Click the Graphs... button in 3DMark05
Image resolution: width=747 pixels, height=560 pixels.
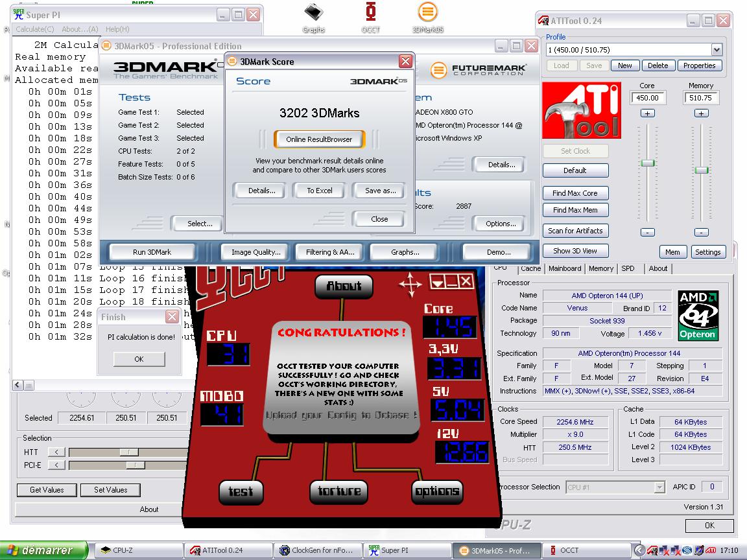[x=405, y=252]
